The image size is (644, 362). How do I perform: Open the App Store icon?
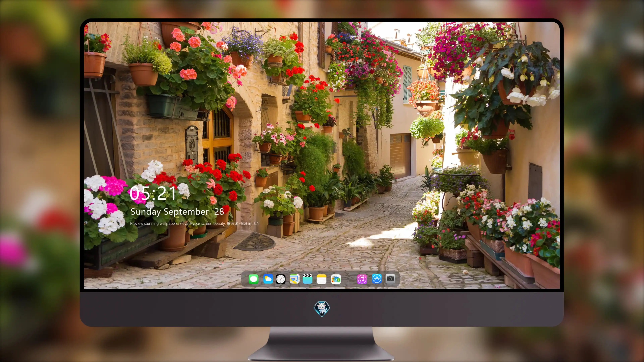[377, 279]
